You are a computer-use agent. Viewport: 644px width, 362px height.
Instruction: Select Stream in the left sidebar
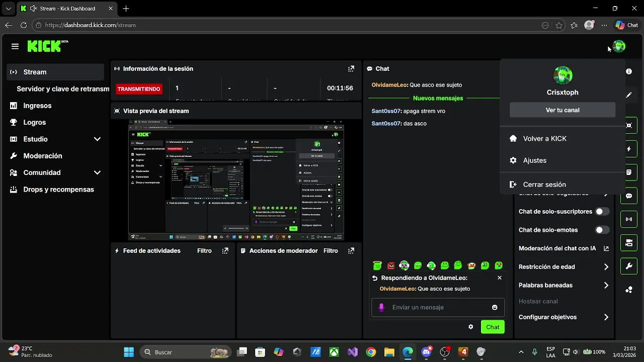56,72
